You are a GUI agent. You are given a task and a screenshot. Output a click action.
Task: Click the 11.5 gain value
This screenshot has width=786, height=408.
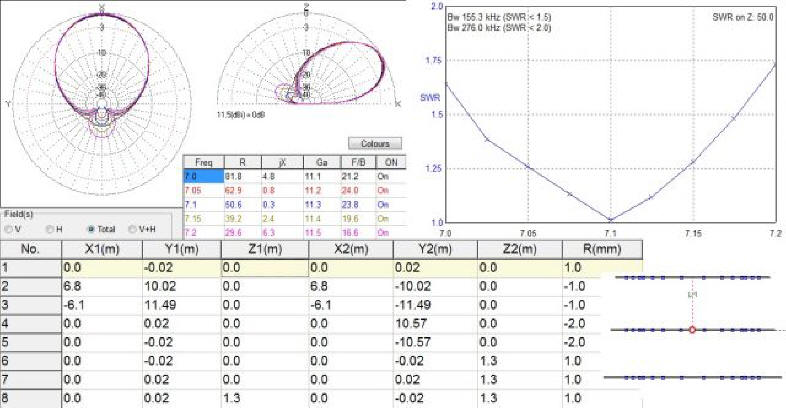pyautogui.click(x=311, y=233)
